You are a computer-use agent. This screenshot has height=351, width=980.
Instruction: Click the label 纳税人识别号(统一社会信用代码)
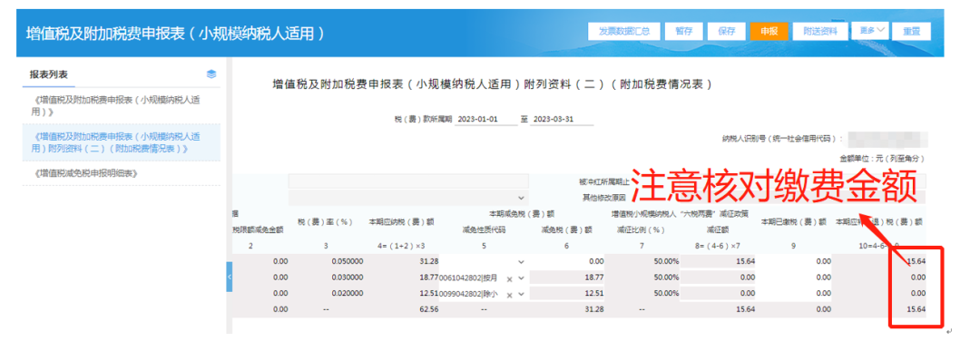(782, 138)
